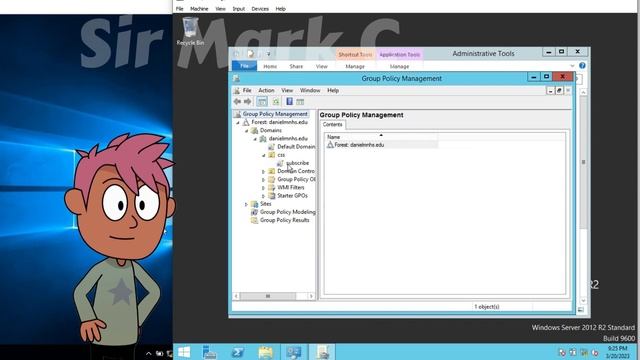Open the Recycle Bin on the desktop
This screenshot has height=360, width=640.
point(190,31)
